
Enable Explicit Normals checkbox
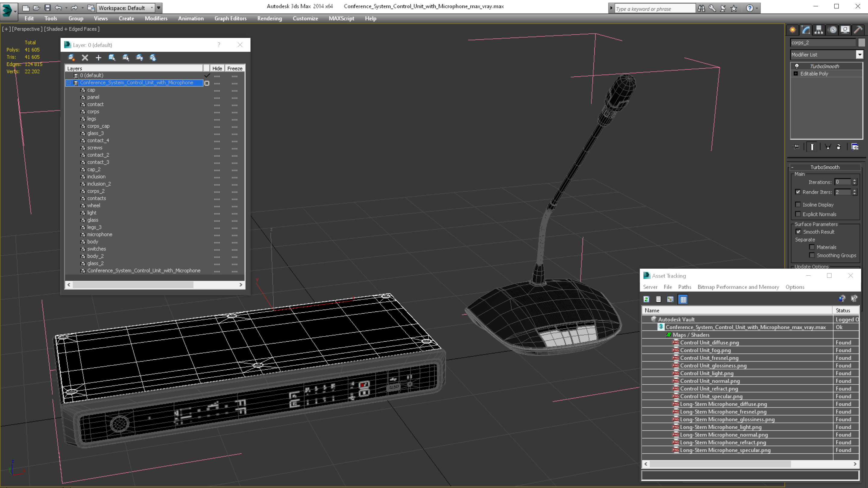click(798, 214)
